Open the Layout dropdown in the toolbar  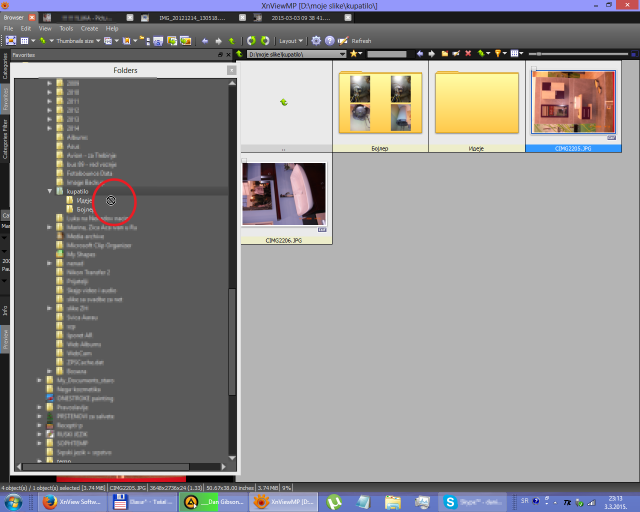click(x=292, y=41)
